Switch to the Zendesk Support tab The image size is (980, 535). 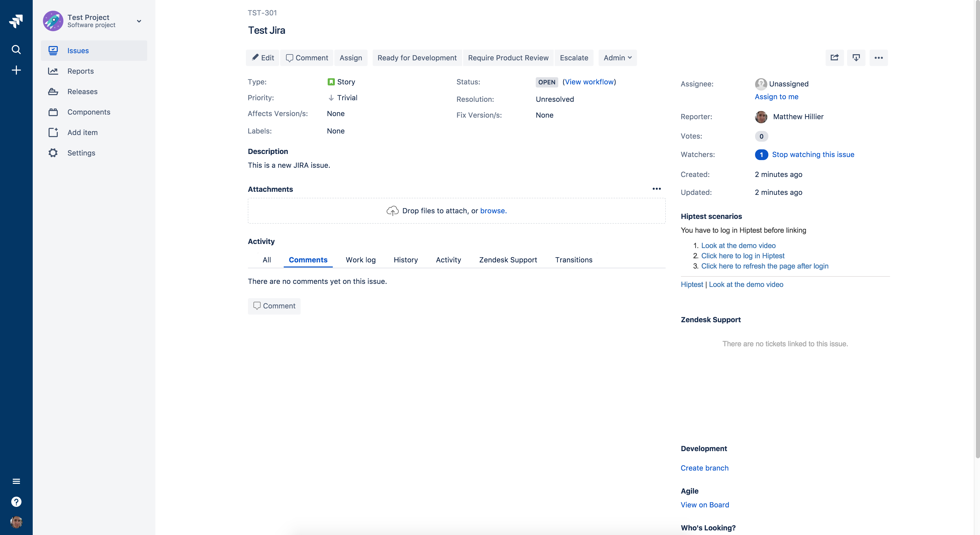[508, 260]
